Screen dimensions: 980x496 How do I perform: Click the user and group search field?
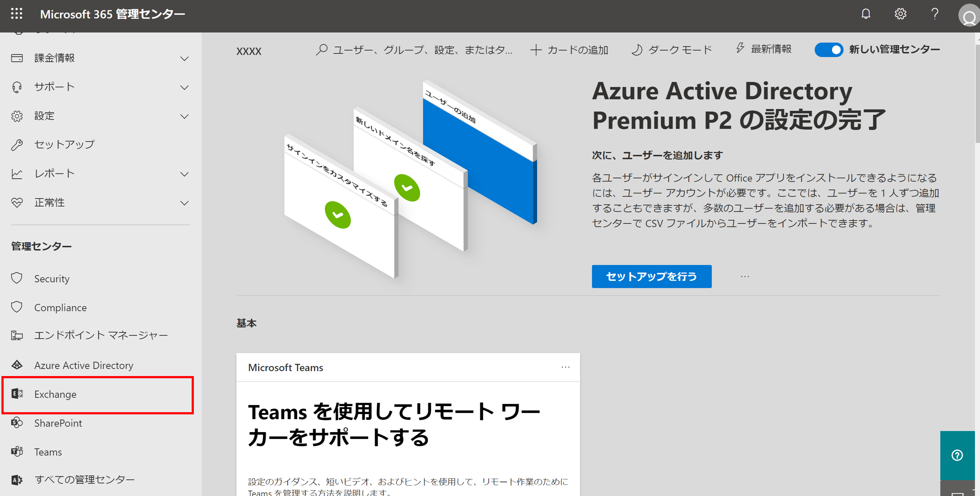pos(415,50)
